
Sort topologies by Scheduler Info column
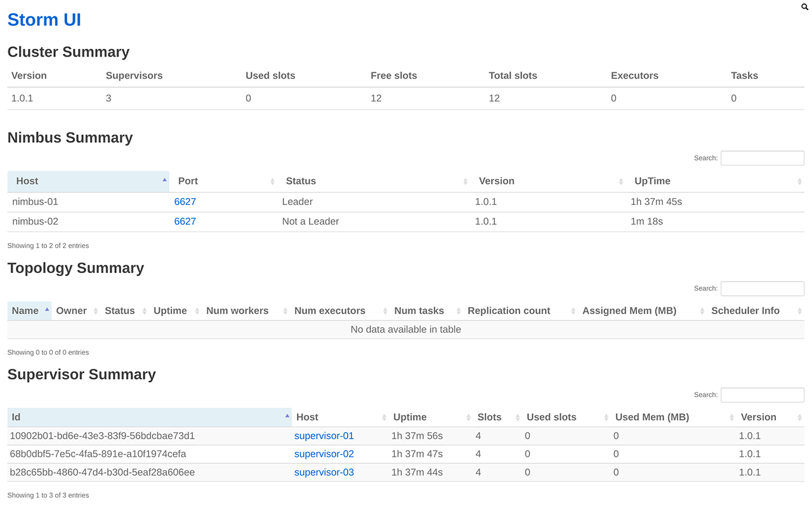[745, 311]
